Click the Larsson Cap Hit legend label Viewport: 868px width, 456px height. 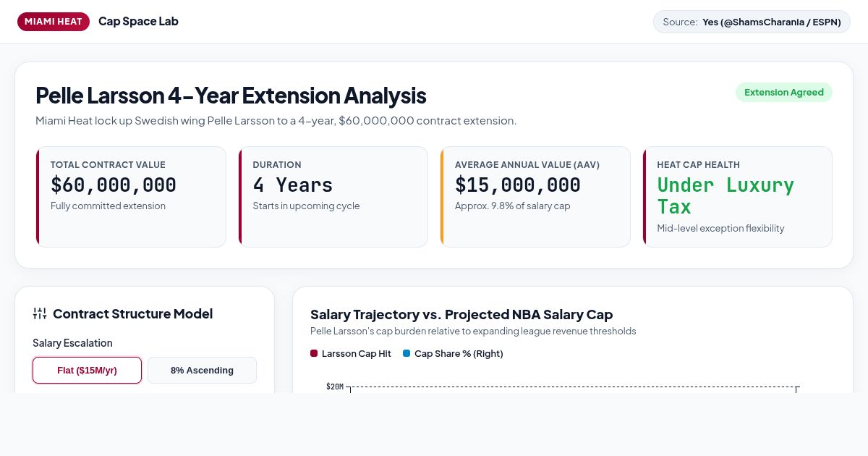click(357, 353)
